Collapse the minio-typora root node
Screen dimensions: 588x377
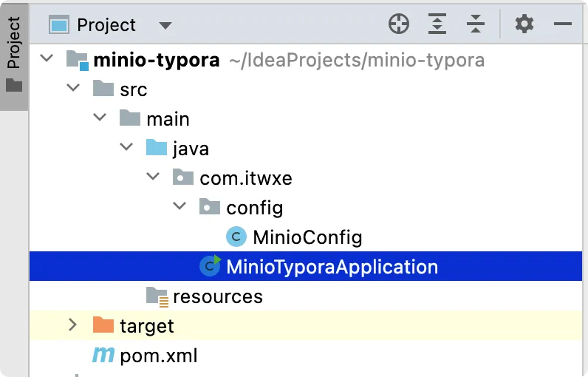coord(47,59)
